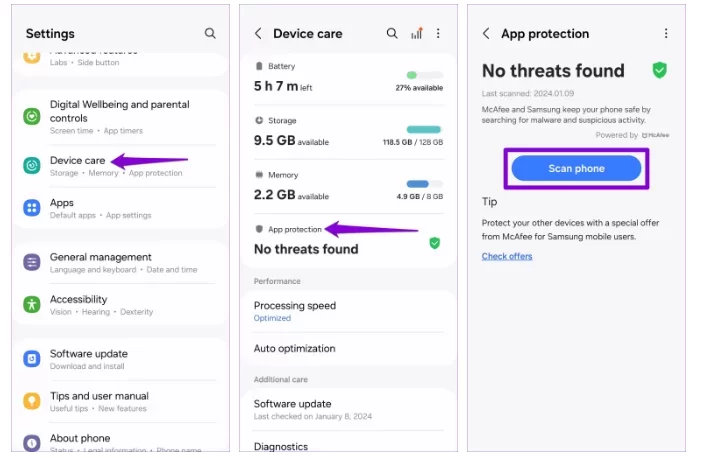Open the Apps settings icon
This screenshot has width=703, height=463.
32,208
